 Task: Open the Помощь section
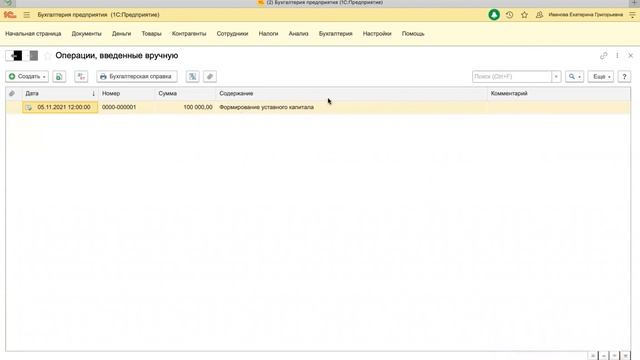point(413,33)
